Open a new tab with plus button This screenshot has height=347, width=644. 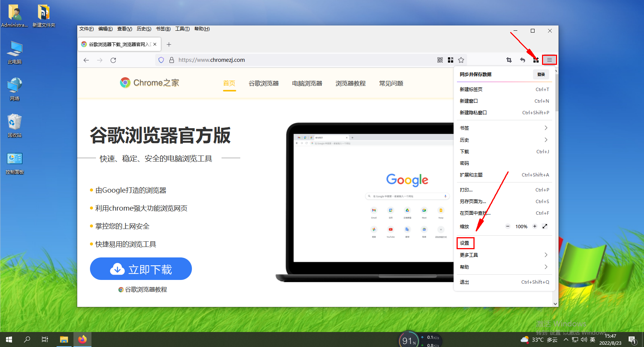[x=169, y=44]
